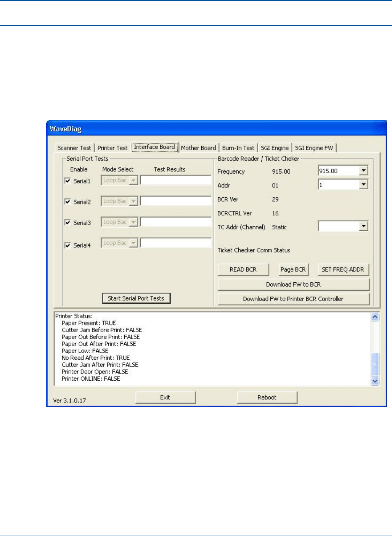
Task: Click the status log scrollbar thumb
Action: coord(375,364)
